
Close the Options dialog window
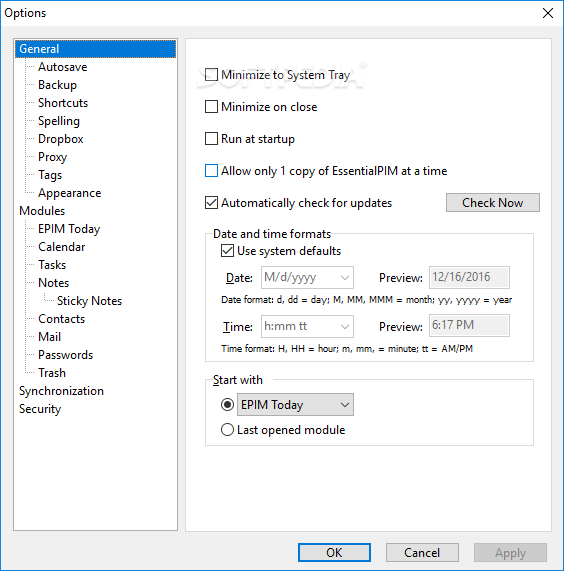548,13
